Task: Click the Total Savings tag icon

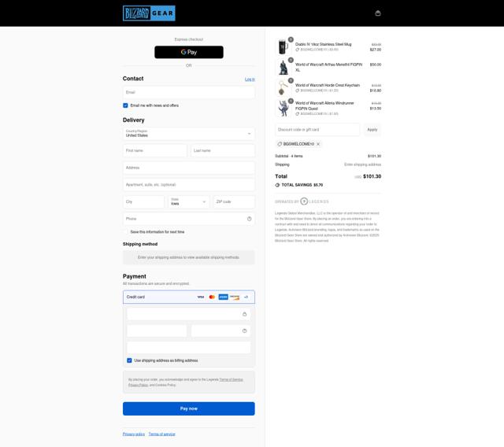Action: coord(277,185)
